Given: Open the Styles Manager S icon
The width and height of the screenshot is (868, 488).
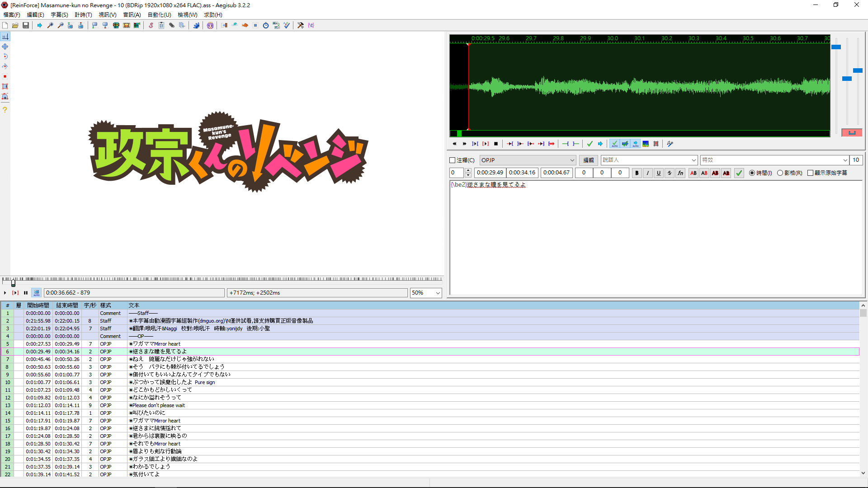Looking at the screenshot, I should pyautogui.click(x=151, y=25).
